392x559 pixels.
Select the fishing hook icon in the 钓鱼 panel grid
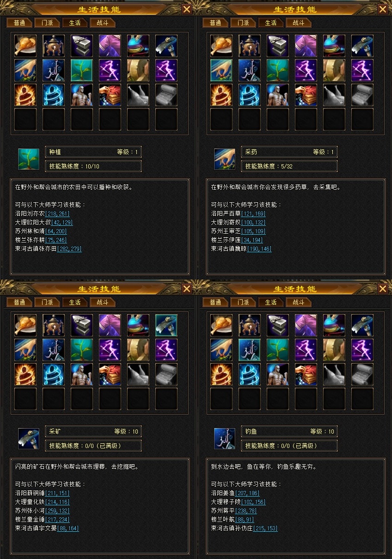pyautogui.click(x=250, y=350)
